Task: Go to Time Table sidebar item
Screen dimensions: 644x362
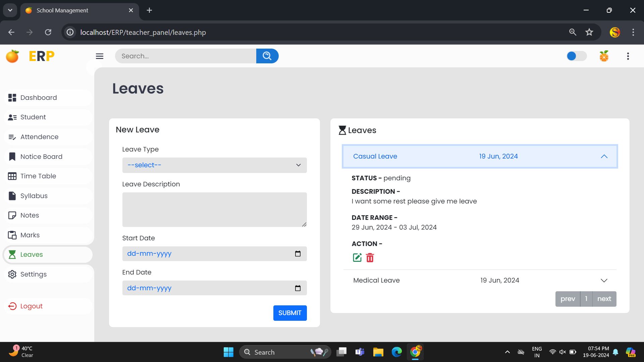Action: click(x=38, y=176)
